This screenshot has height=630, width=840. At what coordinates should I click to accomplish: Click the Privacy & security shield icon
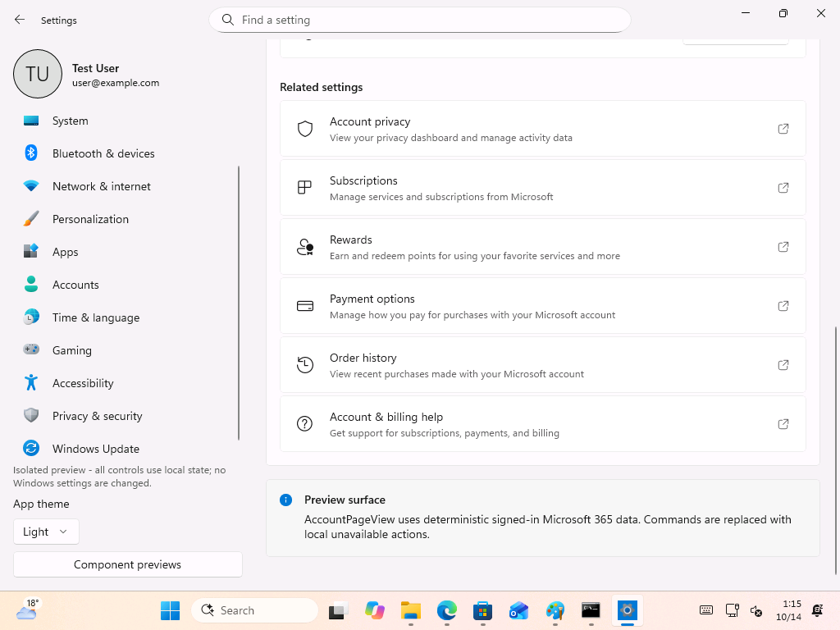point(31,415)
